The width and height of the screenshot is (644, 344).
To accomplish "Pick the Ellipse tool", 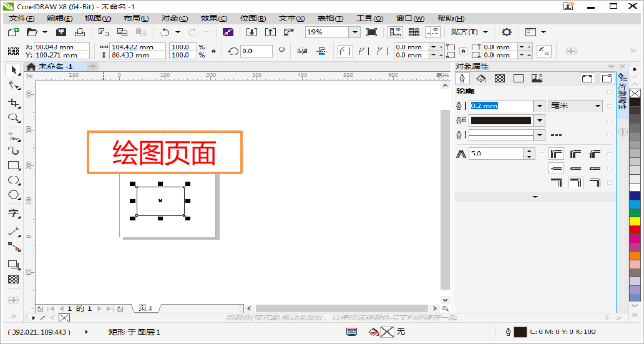I will (13, 180).
